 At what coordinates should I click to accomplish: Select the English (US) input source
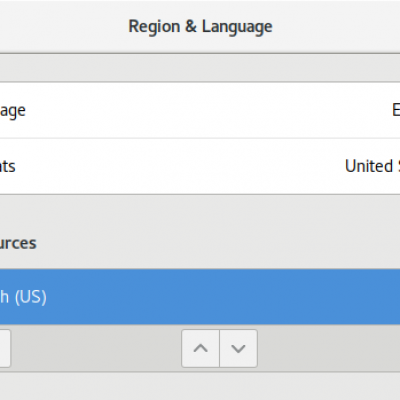[200, 297]
